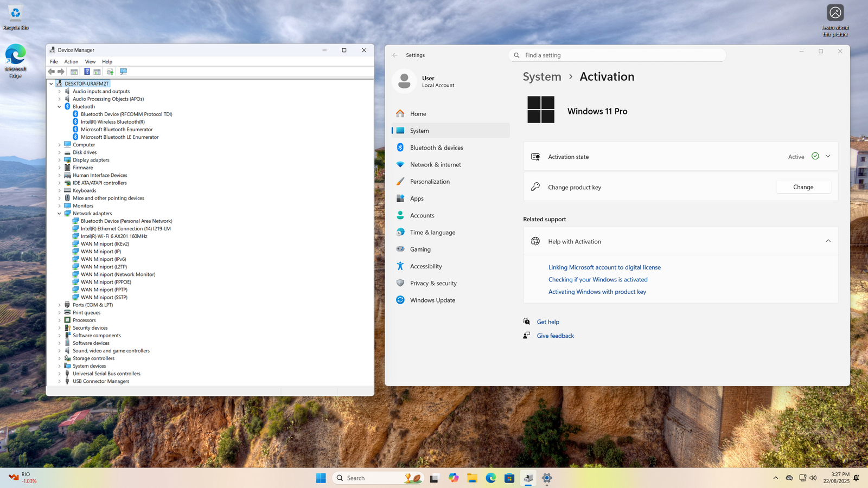This screenshot has height=488, width=868.
Task: Select Intel(R) Wi-Fi 6 AX201 160MHz adapter
Action: point(114,236)
